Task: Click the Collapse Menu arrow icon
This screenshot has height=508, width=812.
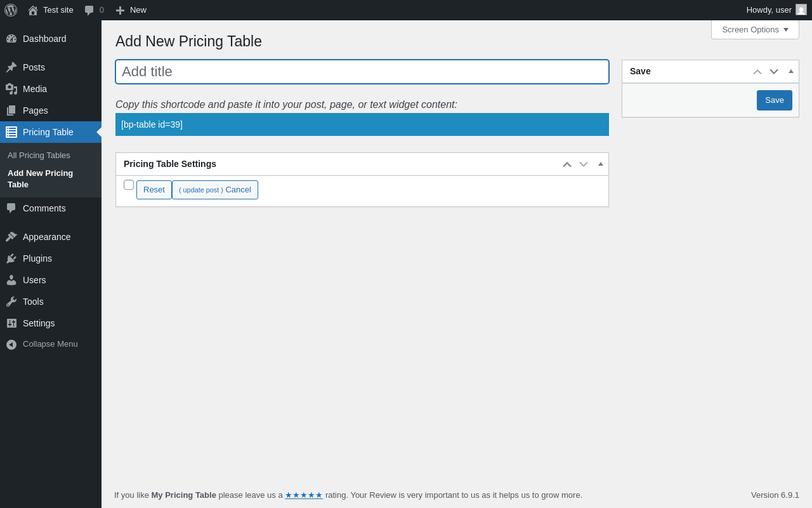Action: 11,344
